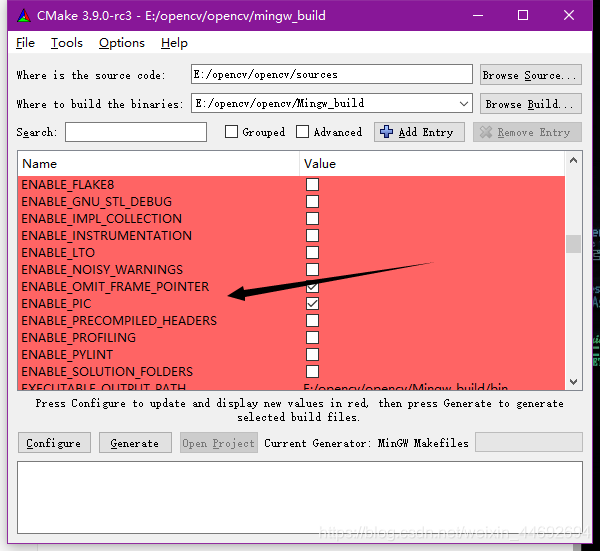Open the Options menu
Image resolution: width=600 pixels, height=551 pixels.
click(122, 43)
